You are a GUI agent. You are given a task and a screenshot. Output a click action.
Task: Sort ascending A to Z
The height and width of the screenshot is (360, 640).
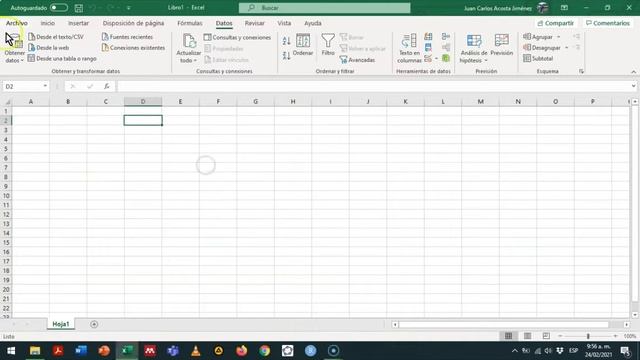click(287, 40)
